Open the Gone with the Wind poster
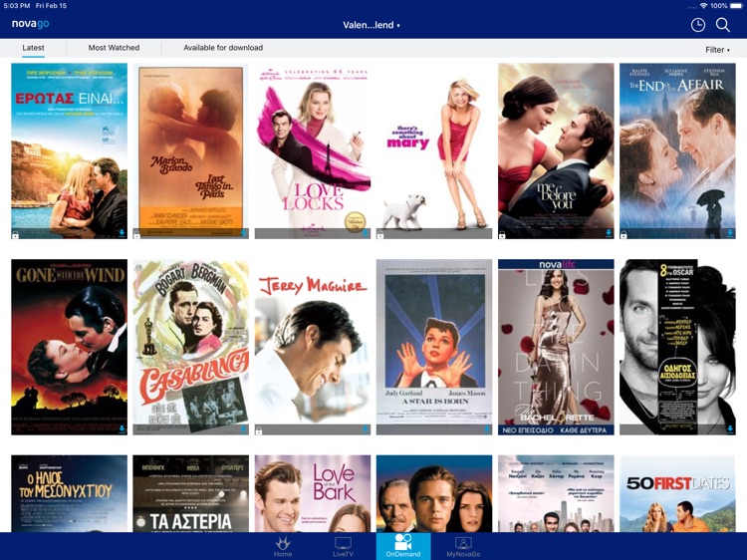This screenshot has width=747, height=560. 69,347
